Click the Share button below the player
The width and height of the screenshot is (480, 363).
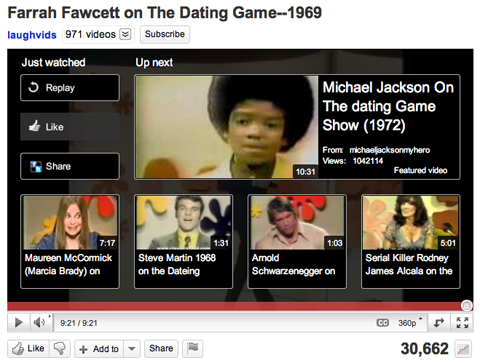[161, 348]
